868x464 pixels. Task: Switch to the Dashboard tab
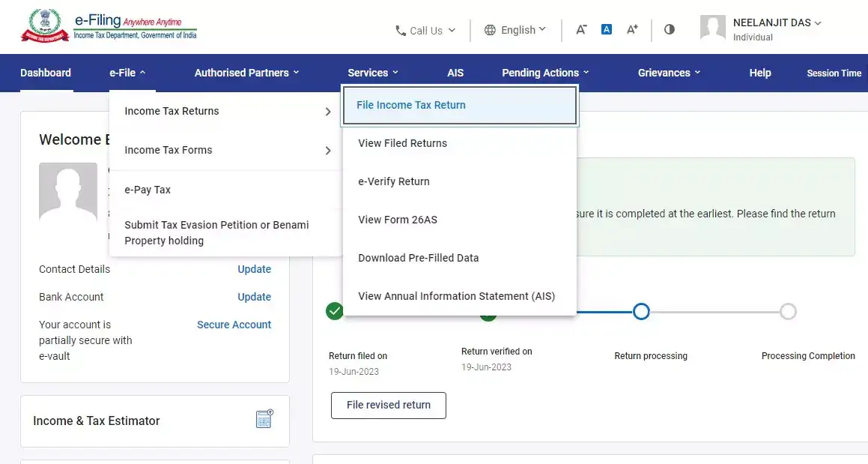tap(45, 73)
